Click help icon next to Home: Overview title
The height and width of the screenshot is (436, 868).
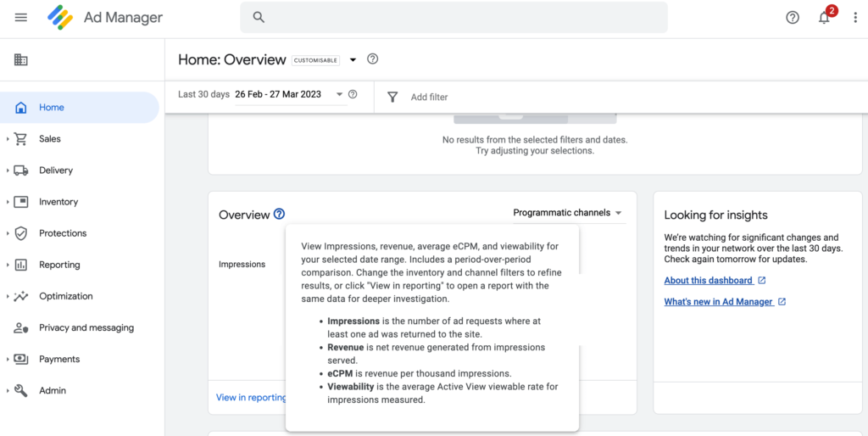[x=372, y=59]
